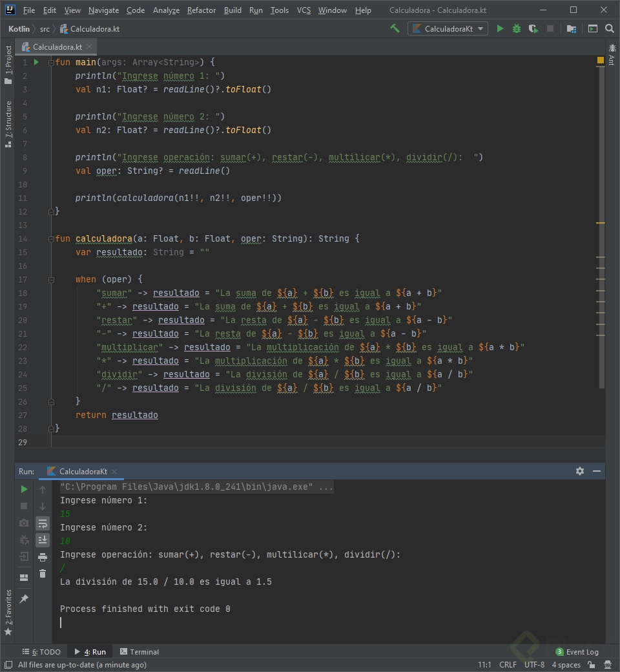Open the Refactor menu
This screenshot has height=672, width=620.
click(x=201, y=10)
